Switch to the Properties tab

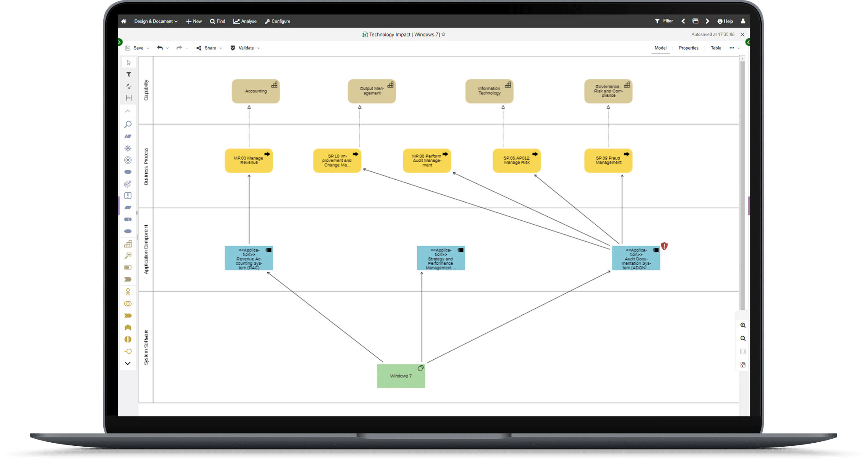[x=688, y=48]
